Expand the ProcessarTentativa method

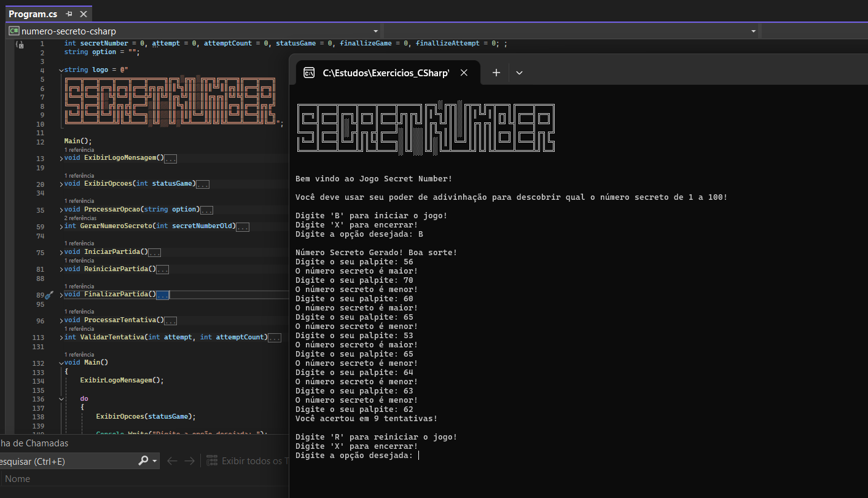point(61,320)
